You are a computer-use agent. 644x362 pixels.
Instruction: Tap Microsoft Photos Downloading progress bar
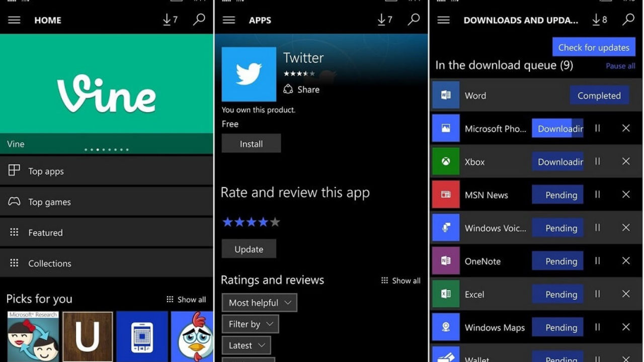click(x=558, y=129)
